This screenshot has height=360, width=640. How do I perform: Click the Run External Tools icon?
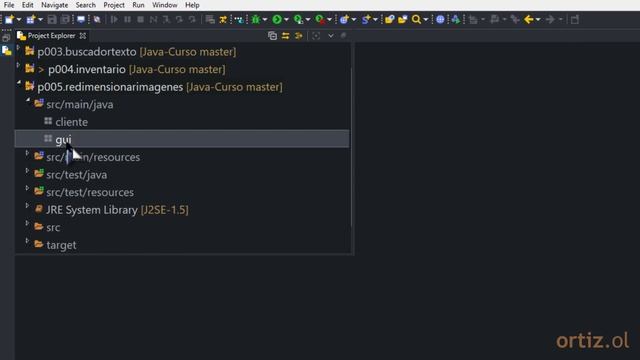[x=320, y=19]
